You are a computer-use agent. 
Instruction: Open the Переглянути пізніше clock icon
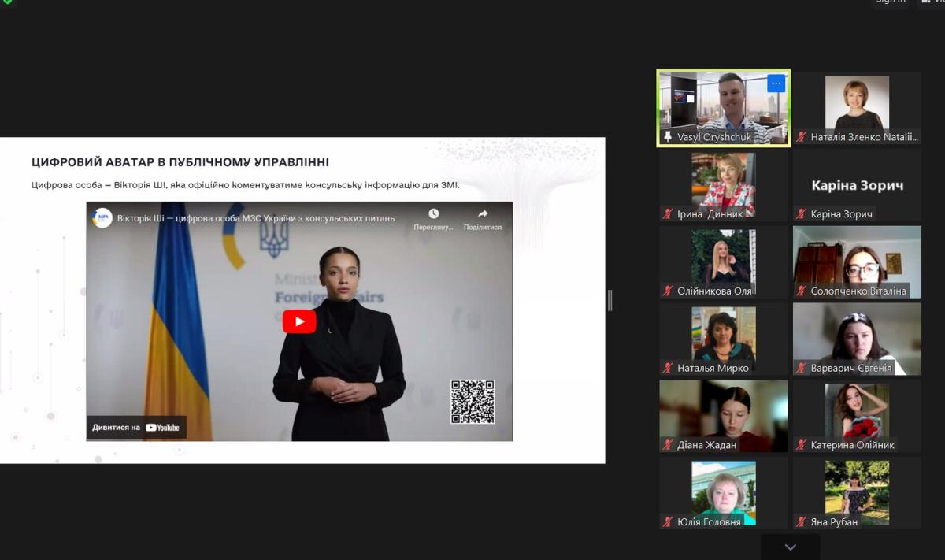pos(434,213)
